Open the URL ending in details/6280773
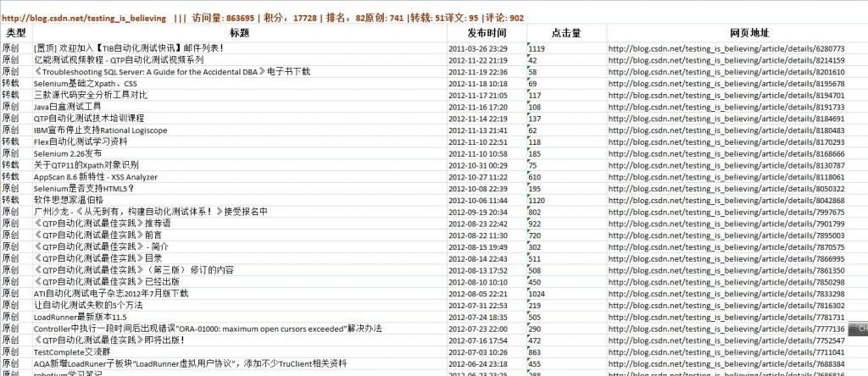This screenshot has height=376, width=868. point(726,48)
